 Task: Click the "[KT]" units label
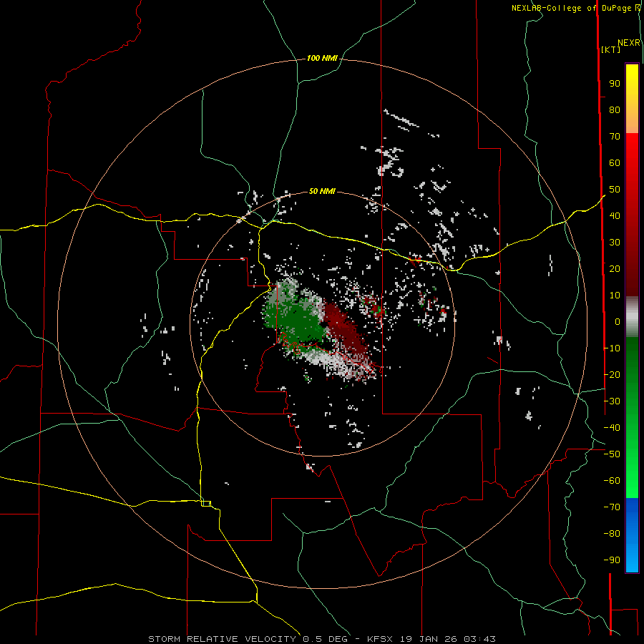click(611, 49)
